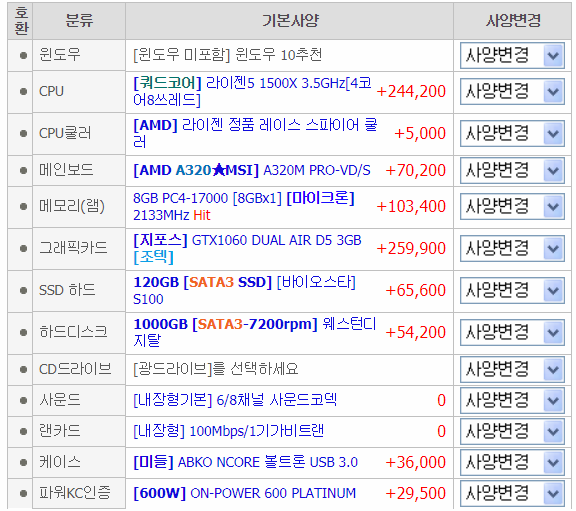
Task: Open the 사양변경 dropdown for CPU쿨러 row
Action: click(x=512, y=133)
